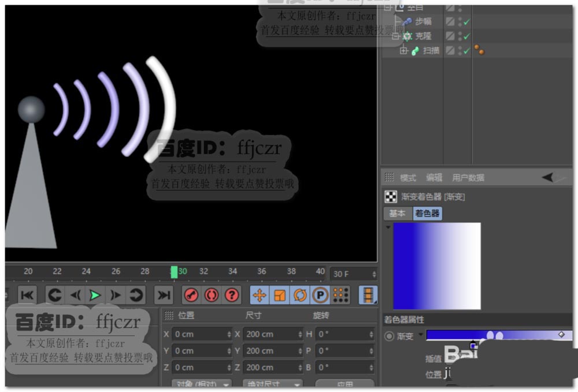Open the 对象 (相对) dropdown
The height and width of the screenshot is (392, 578).
click(x=202, y=383)
